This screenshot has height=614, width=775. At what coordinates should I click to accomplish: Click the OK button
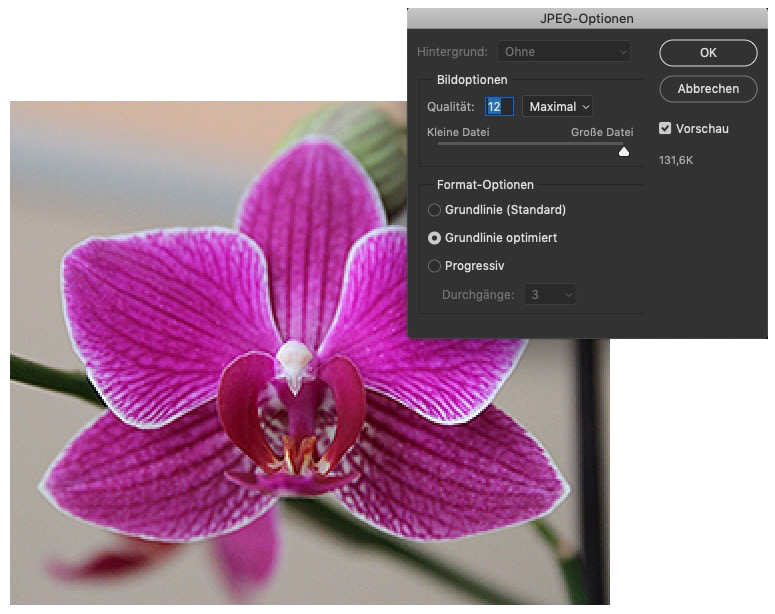(x=708, y=53)
